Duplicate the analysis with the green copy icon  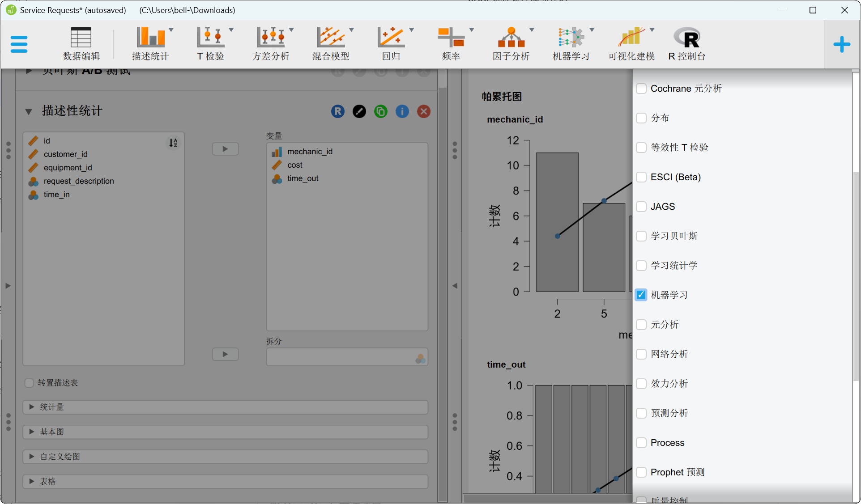381,111
